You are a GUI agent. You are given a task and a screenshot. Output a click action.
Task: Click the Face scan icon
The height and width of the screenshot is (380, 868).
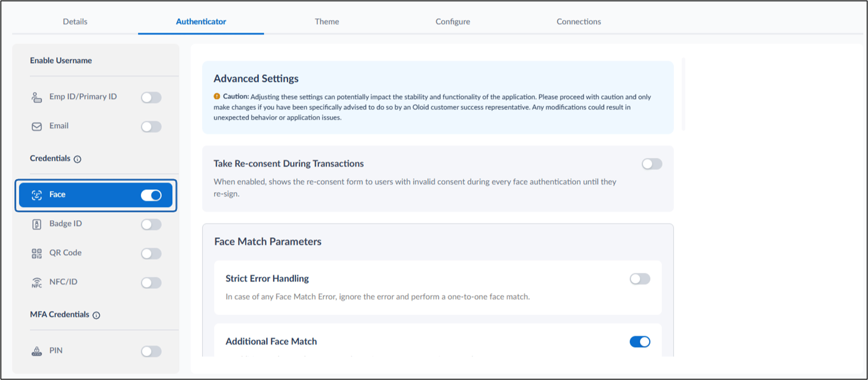[x=37, y=195]
